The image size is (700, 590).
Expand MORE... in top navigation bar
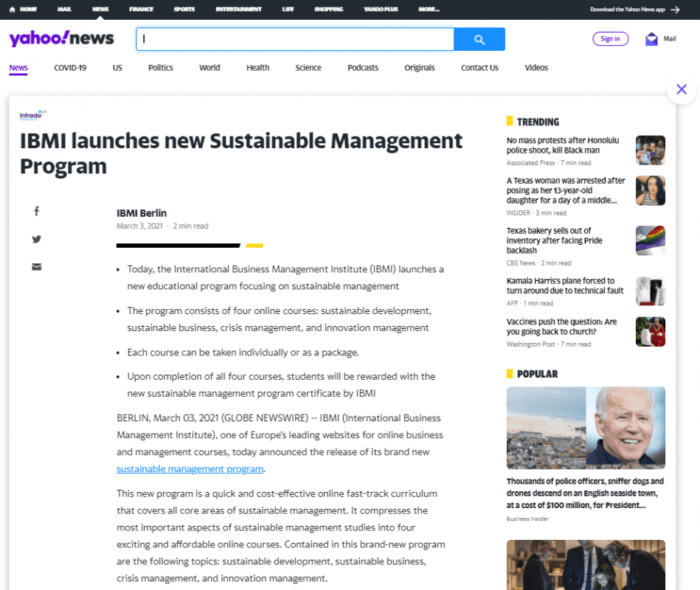(429, 10)
